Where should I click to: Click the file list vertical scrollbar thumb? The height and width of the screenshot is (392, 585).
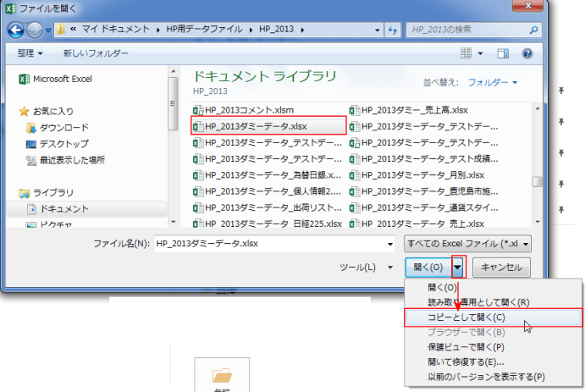pos(538,182)
